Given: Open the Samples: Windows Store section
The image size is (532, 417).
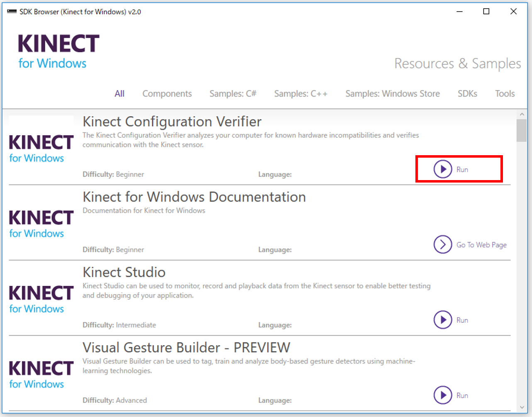Looking at the screenshot, I should (x=392, y=94).
